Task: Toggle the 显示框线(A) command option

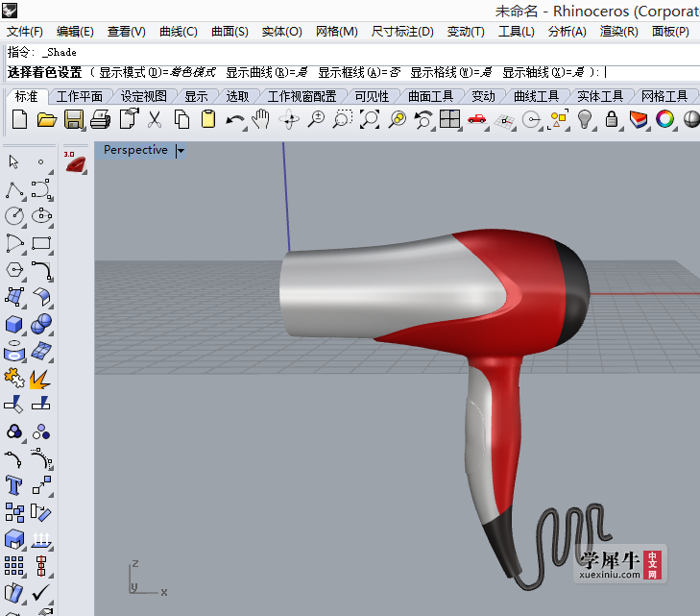Action: coord(359,72)
